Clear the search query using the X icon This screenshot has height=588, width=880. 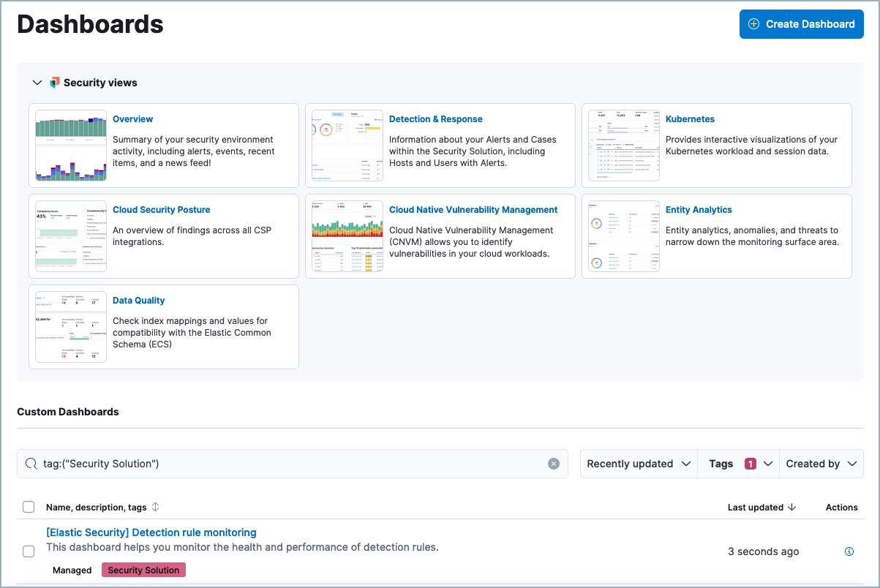(x=554, y=464)
